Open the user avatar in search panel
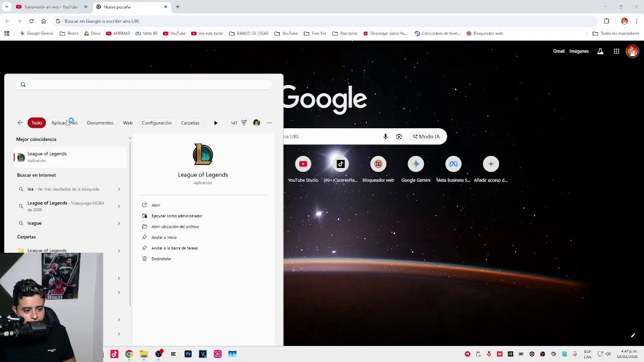This screenshot has width=644, height=362. (x=257, y=123)
